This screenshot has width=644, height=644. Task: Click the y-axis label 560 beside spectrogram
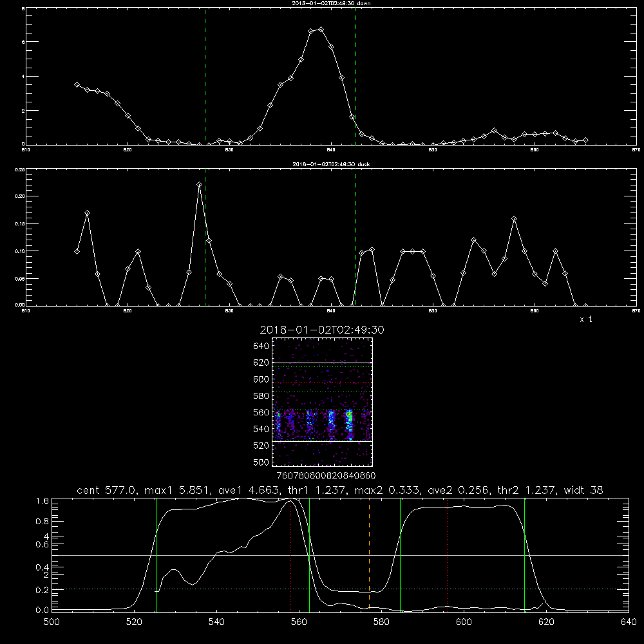tap(261, 412)
